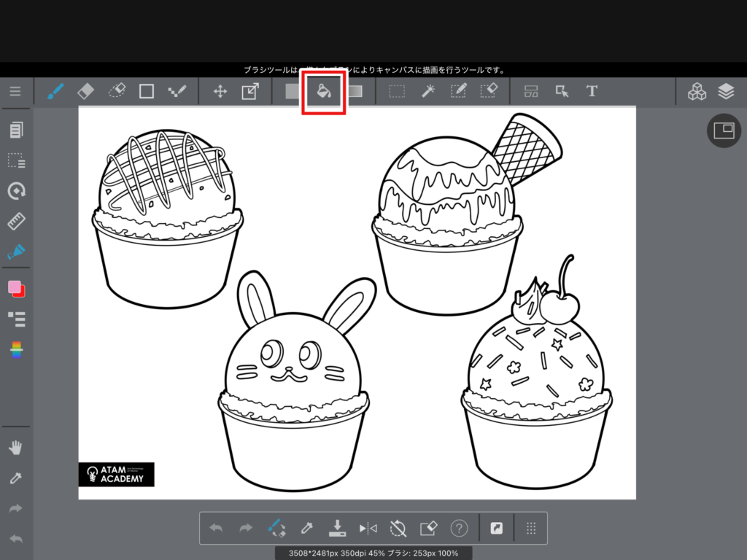This screenshot has height=560, width=747.
Task: Open the hamburger main menu
Action: coord(15,91)
